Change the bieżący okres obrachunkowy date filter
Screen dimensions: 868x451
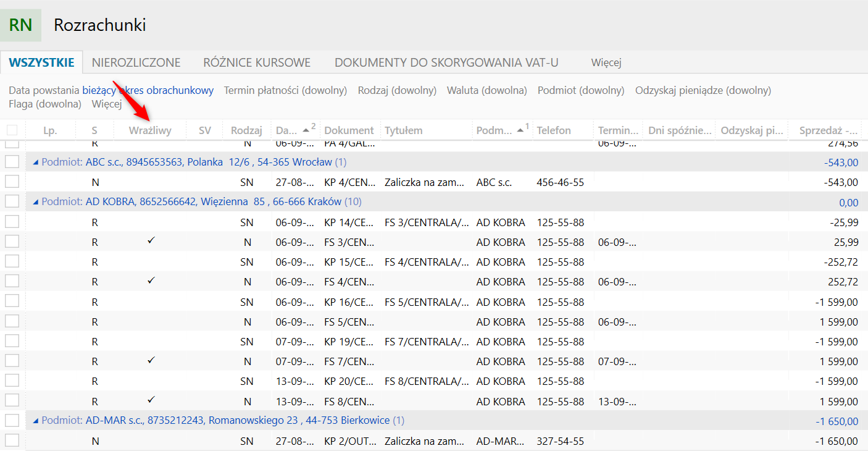pyautogui.click(x=148, y=90)
